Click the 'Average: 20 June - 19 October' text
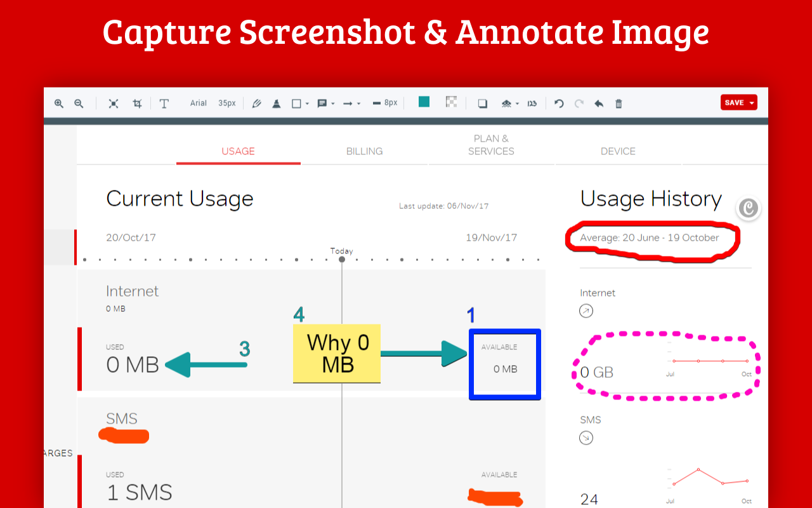Image resolution: width=812 pixels, height=508 pixels. (x=650, y=237)
